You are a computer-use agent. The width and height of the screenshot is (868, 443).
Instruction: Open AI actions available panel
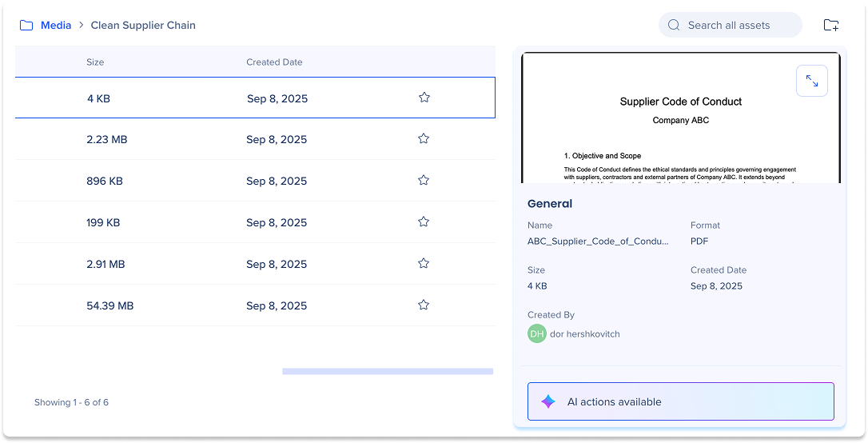[x=680, y=401]
